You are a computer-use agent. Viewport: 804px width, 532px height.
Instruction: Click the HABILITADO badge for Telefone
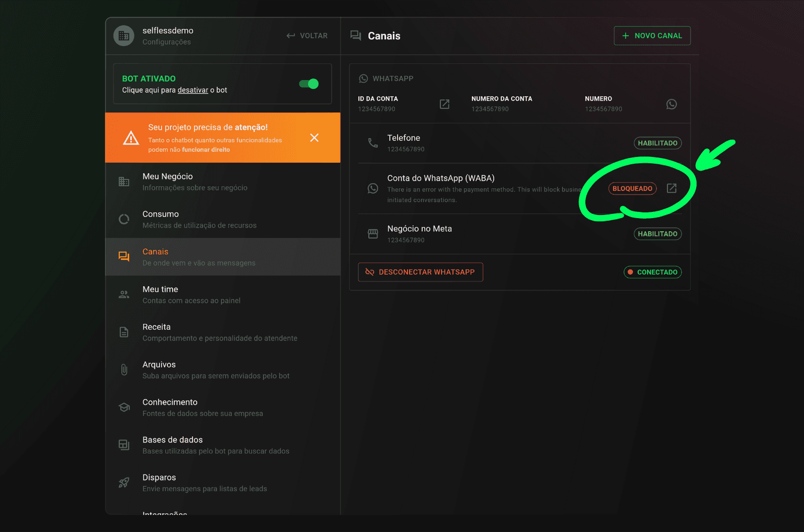[658, 143]
